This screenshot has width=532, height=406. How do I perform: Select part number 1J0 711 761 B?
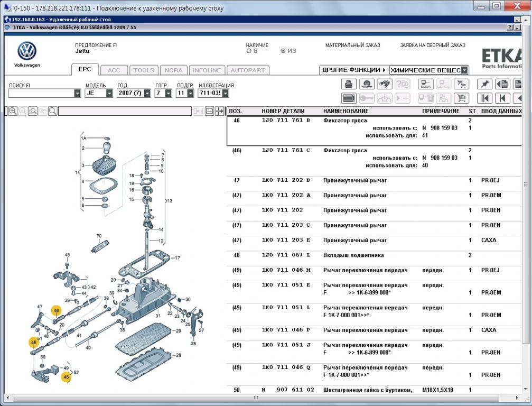pyautogui.click(x=286, y=121)
